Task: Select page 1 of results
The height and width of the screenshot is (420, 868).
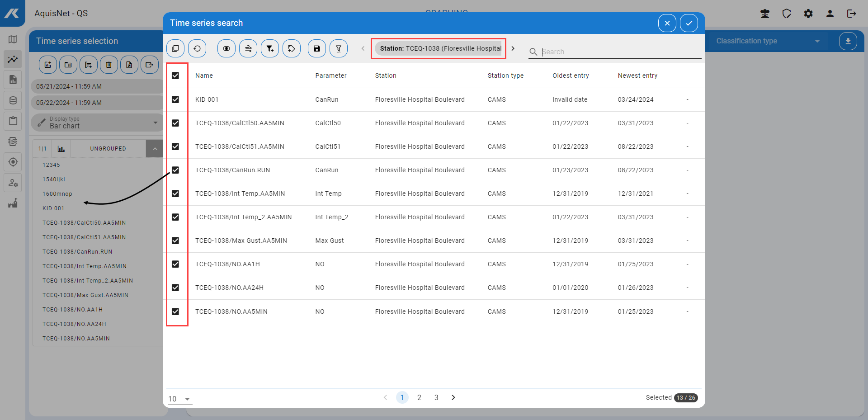Action: (402, 397)
